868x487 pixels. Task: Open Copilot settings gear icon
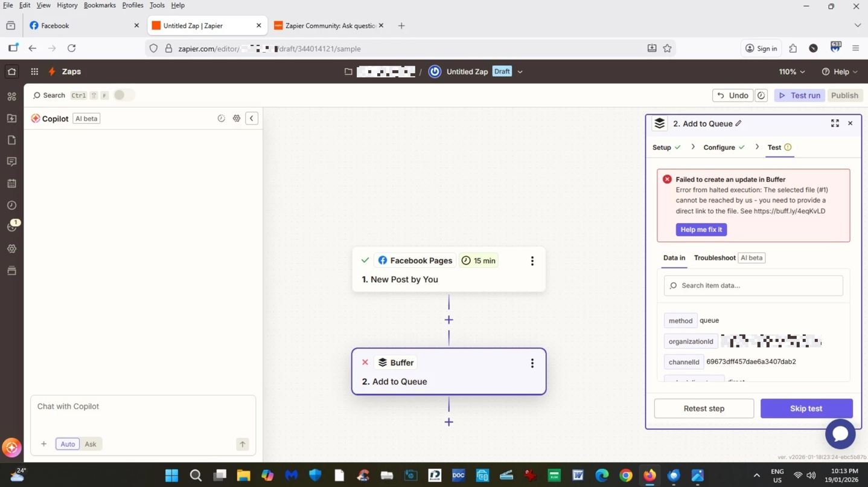[237, 118]
